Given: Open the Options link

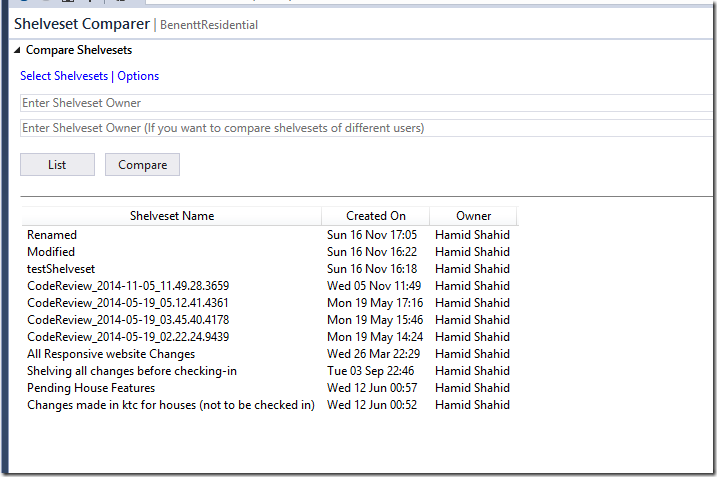Looking at the screenshot, I should point(138,76).
